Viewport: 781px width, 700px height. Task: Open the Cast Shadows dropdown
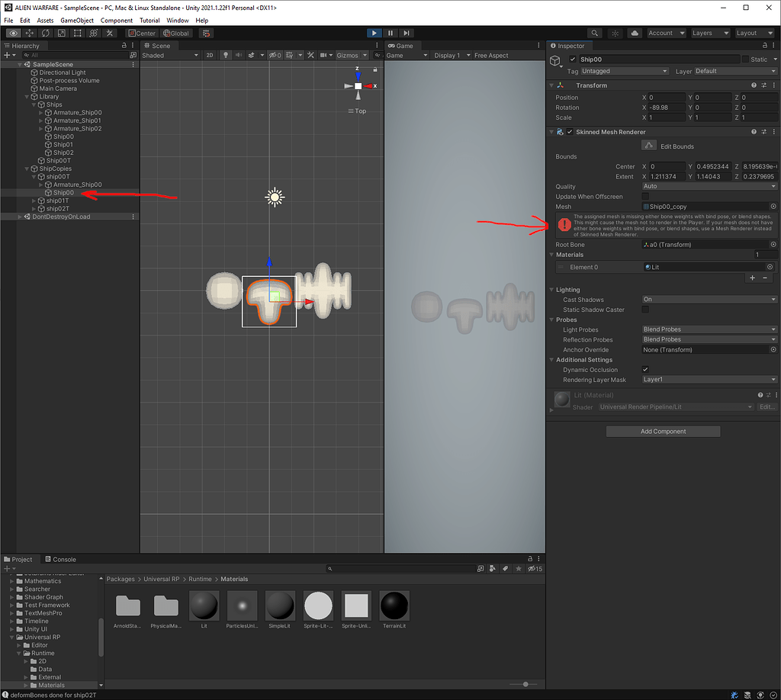708,299
